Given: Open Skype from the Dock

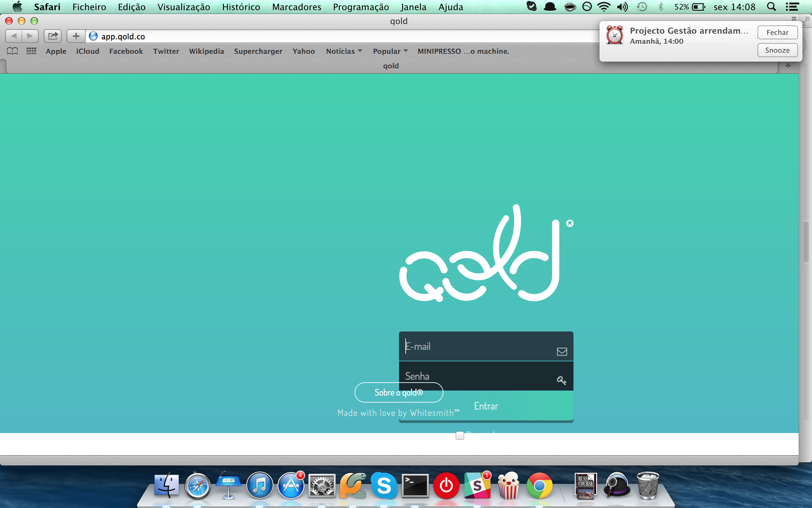Looking at the screenshot, I should pyautogui.click(x=384, y=485).
